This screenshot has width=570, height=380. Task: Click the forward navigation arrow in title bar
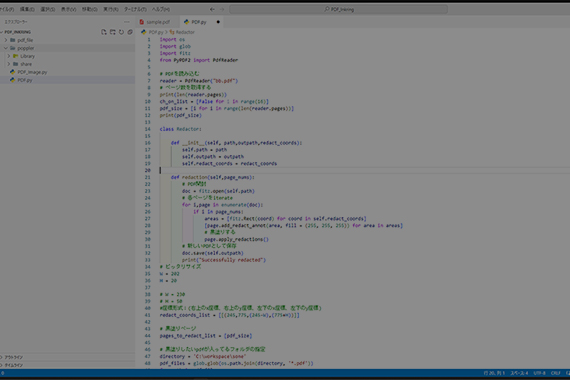(222, 9)
